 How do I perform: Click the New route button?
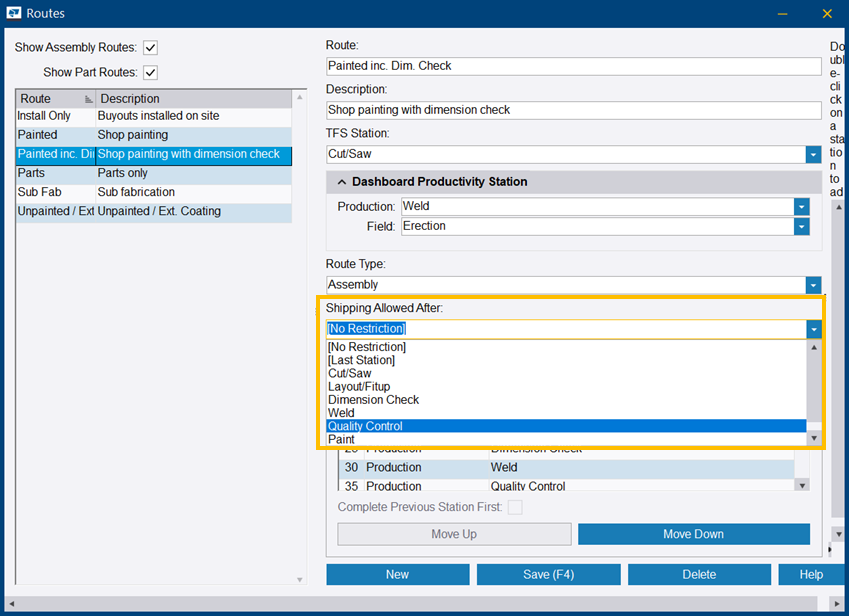tap(397, 574)
